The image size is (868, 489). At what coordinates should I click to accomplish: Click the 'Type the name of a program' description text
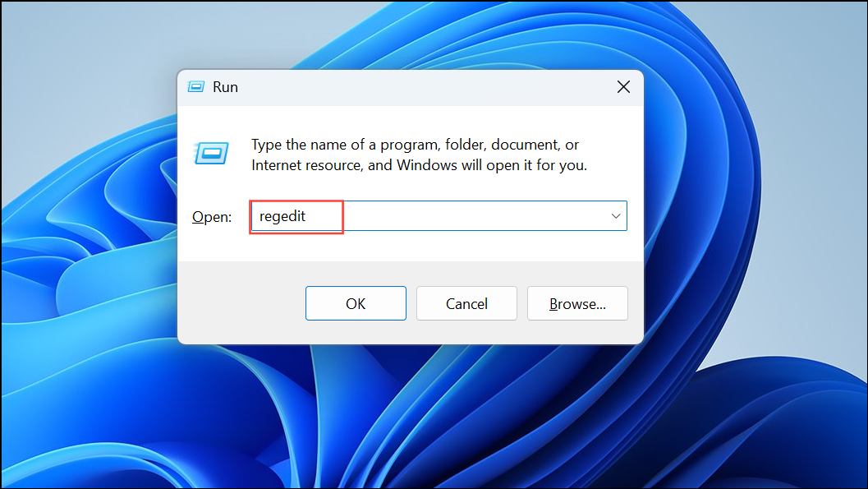coord(419,155)
